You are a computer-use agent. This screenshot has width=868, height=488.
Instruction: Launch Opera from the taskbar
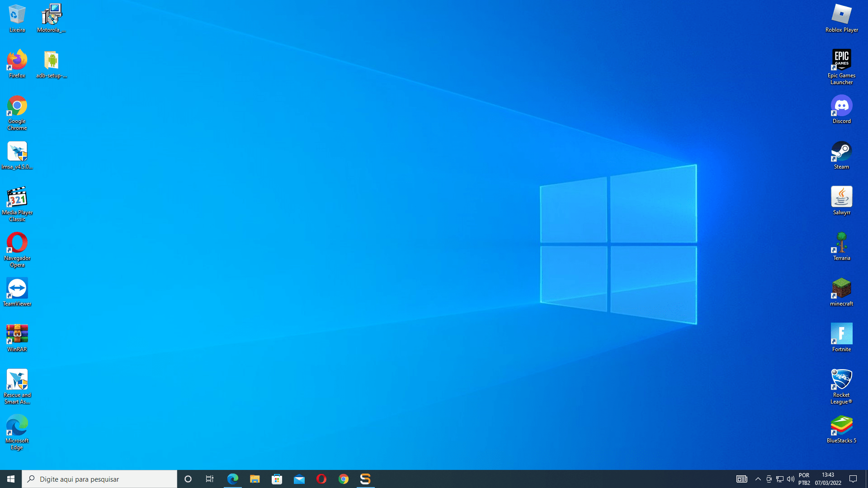click(x=321, y=479)
